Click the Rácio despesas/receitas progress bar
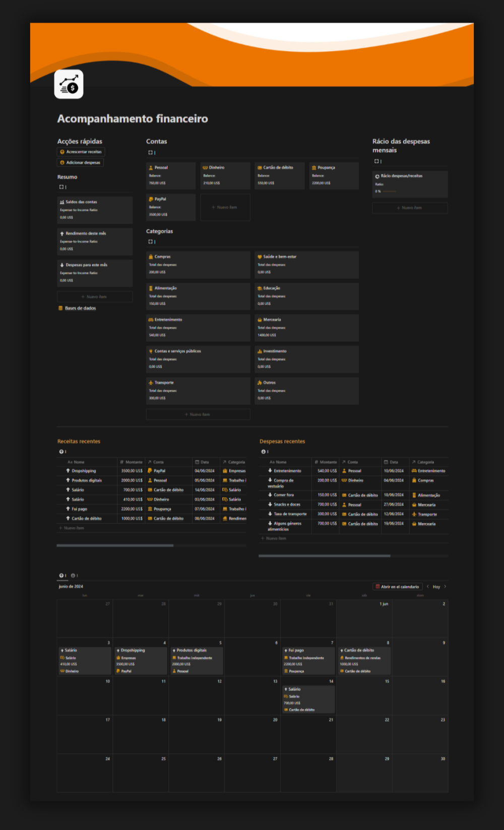Viewport: 504px width, 830px height. (390, 191)
